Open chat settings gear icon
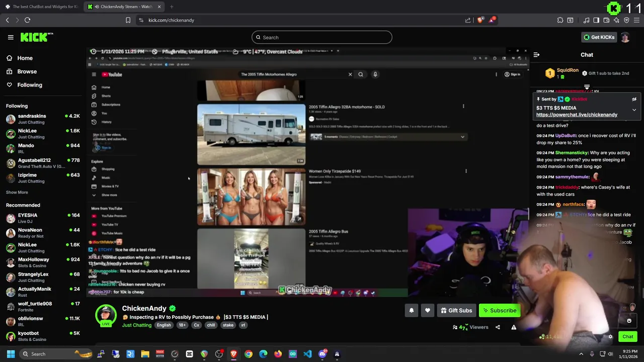Viewport: 644px width, 362px height. [610, 337]
